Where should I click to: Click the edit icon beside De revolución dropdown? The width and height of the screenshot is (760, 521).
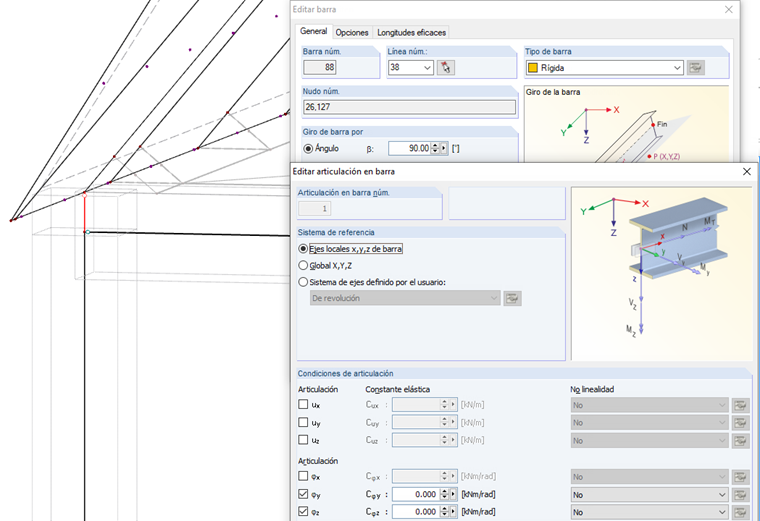(512, 299)
